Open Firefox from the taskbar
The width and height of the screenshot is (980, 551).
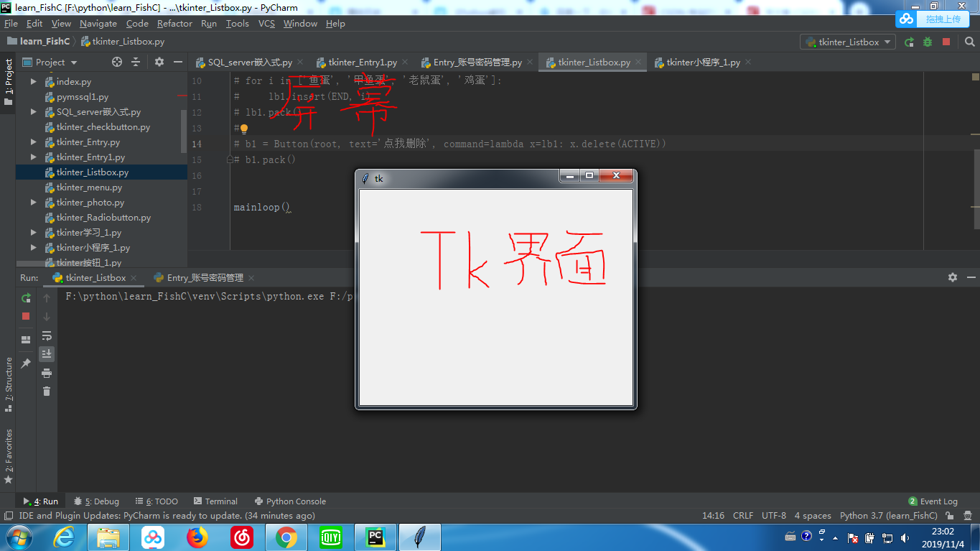197,537
